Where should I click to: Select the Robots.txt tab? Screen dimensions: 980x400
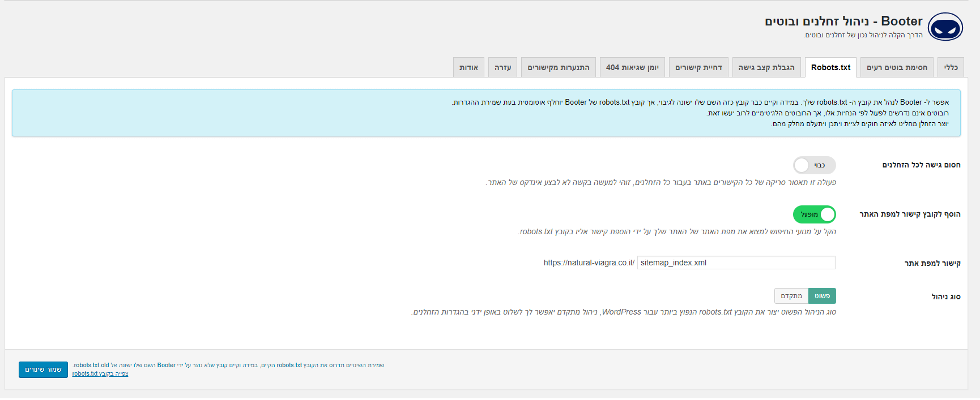pyautogui.click(x=830, y=67)
